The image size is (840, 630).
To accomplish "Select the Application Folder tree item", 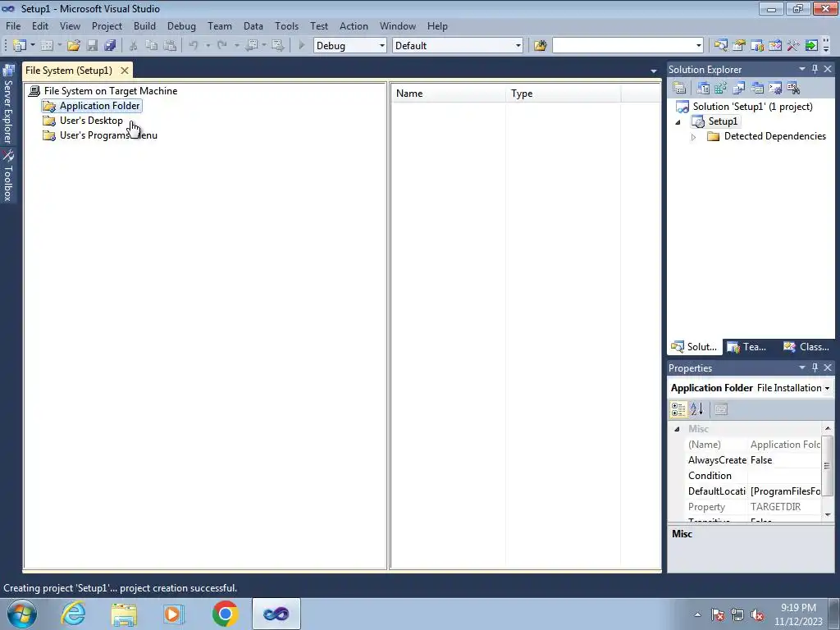I will coord(99,106).
